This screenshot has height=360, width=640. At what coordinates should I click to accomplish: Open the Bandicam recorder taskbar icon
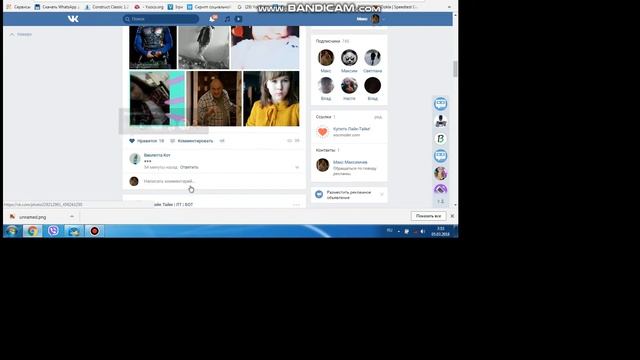94,231
